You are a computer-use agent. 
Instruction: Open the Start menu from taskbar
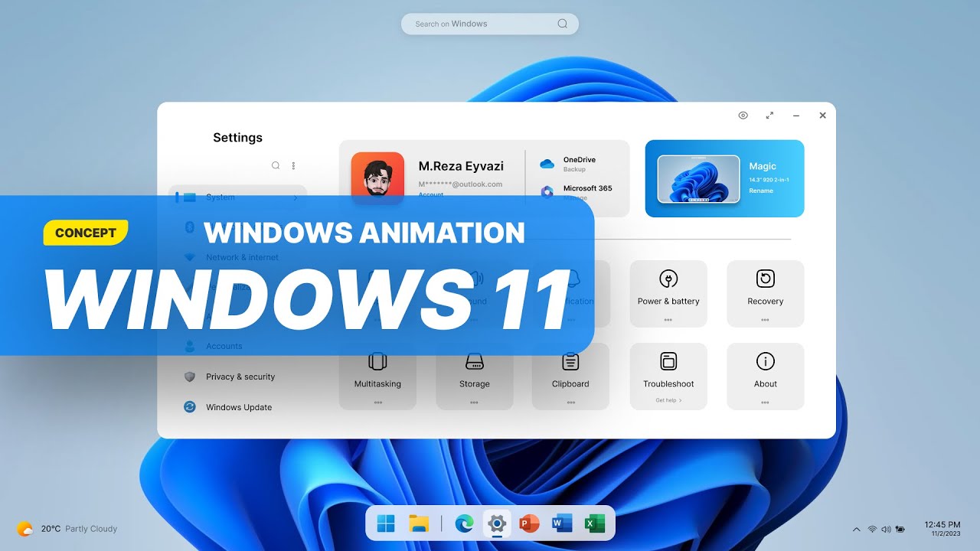click(386, 523)
